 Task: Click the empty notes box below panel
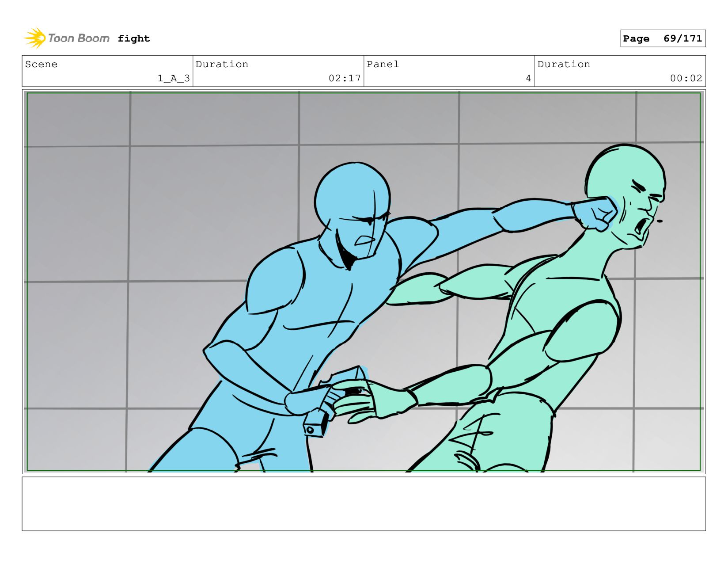click(364, 503)
